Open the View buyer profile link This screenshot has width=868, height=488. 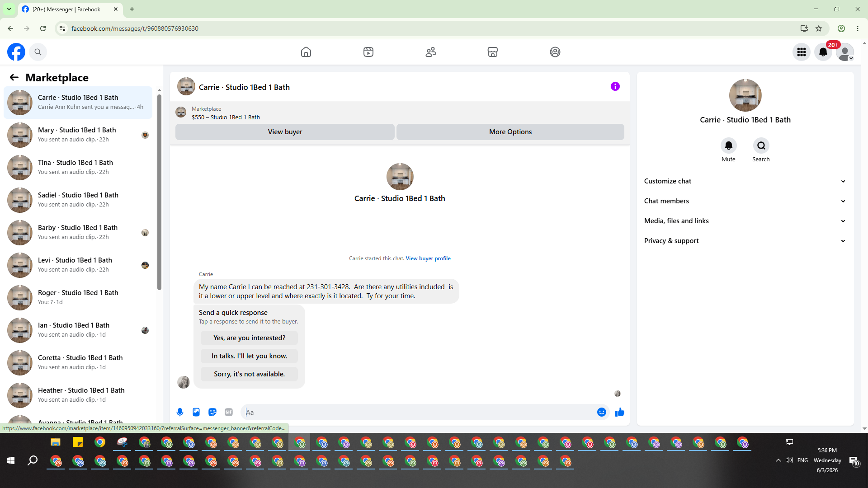(428, 258)
